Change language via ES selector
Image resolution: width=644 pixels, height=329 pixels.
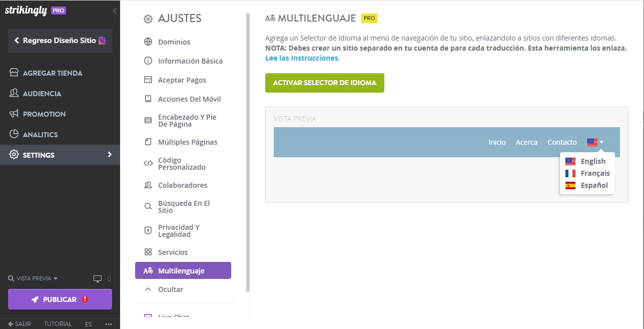89,324
